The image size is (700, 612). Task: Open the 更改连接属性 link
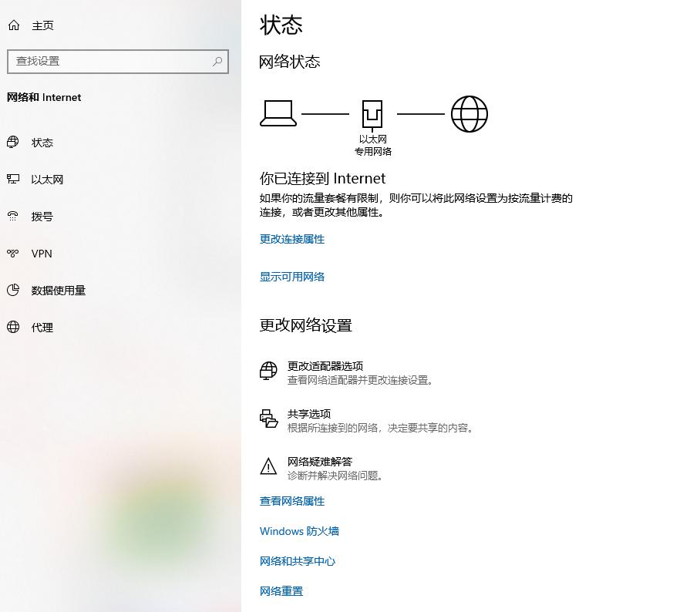[291, 239]
